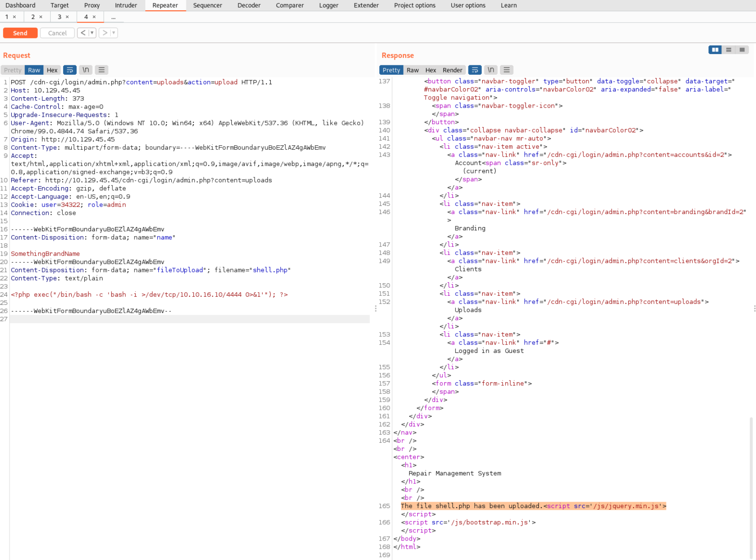Click the 'Host: 10.129.45.45' line

click(45, 90)
